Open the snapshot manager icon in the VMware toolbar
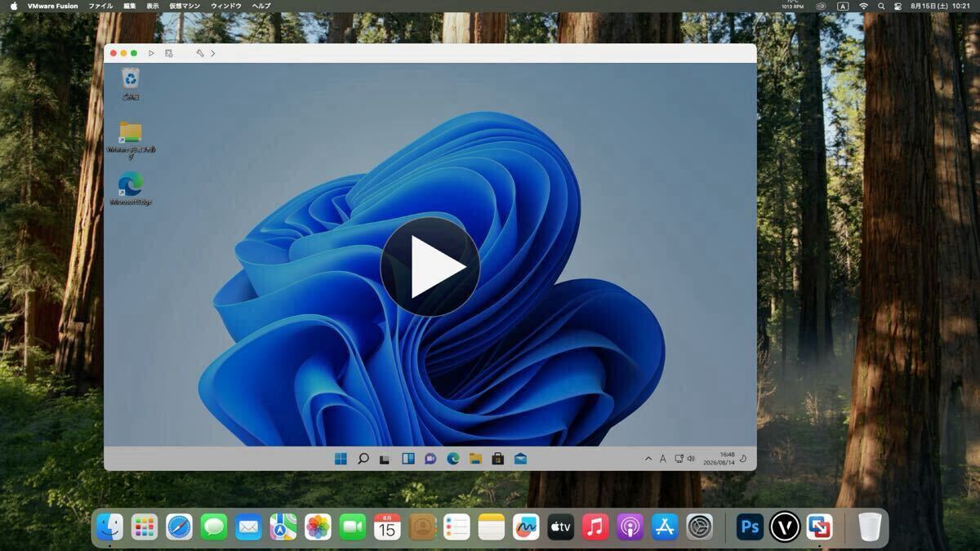This screenshot has width=980, height=551. coord(169,53)
